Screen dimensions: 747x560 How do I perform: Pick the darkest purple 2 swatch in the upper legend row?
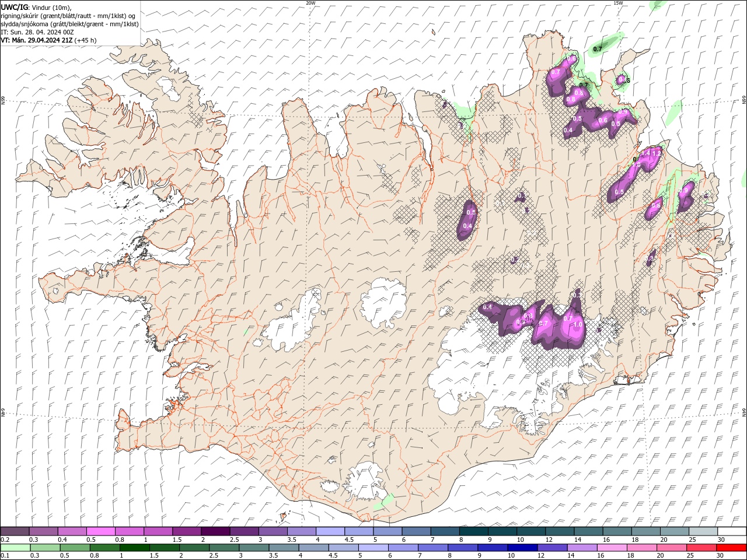click(x=215, y=531)
